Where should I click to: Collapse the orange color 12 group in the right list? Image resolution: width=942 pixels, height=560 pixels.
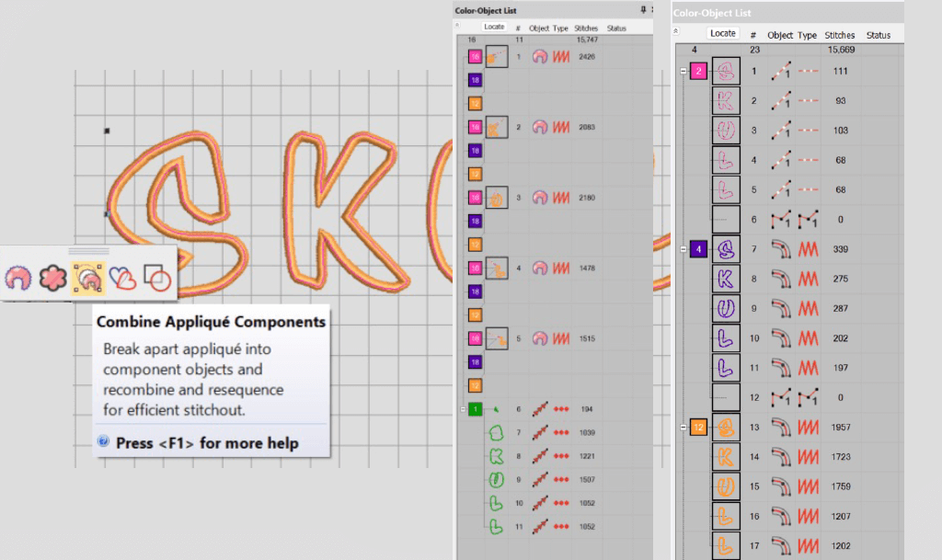tap(682, 428)
